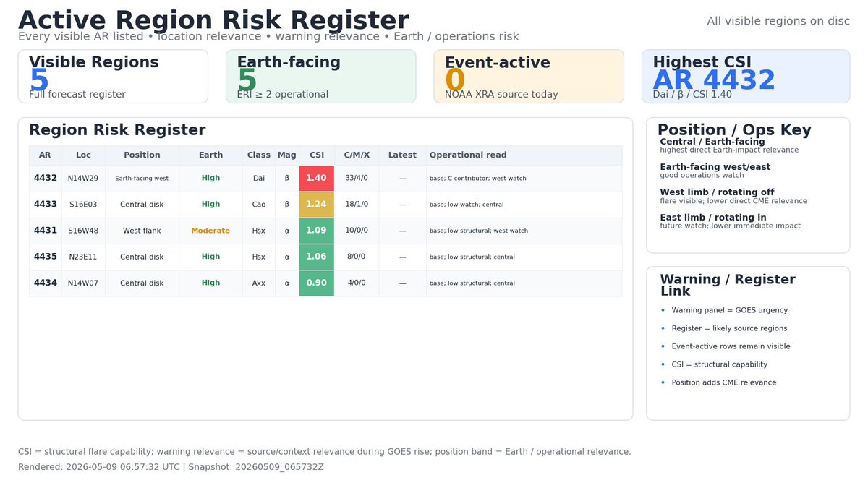Click 'All visible regions on disc' label
868x488 pixels.
[778, 21]
